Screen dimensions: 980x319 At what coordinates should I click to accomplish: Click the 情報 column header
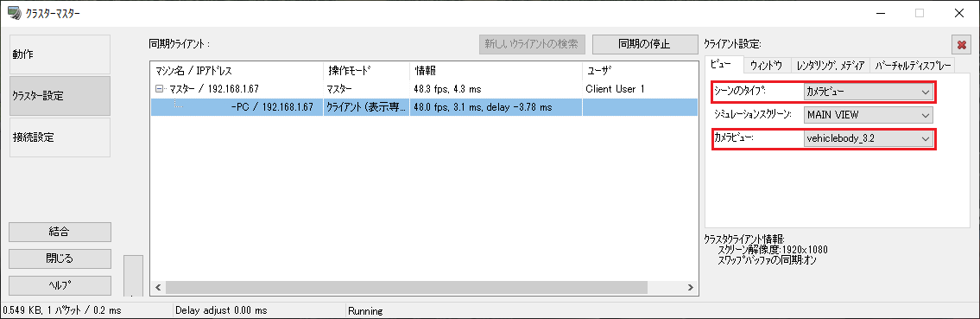click(496, 70)
